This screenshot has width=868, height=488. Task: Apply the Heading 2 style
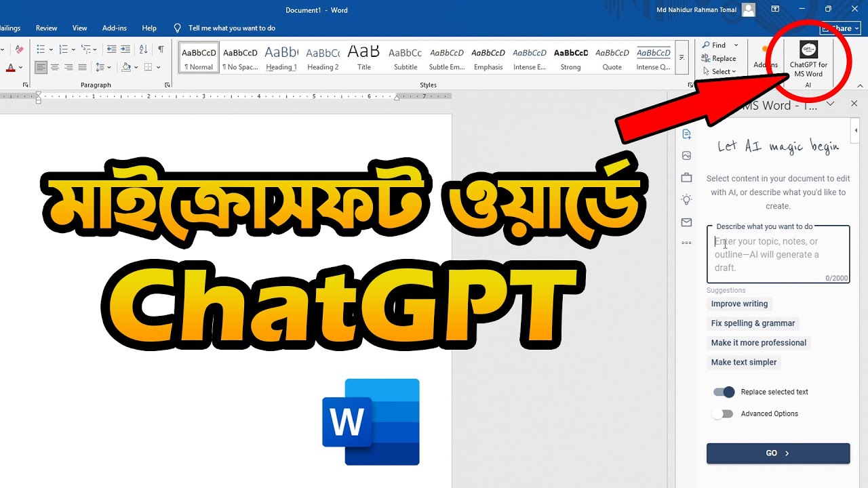323,58
